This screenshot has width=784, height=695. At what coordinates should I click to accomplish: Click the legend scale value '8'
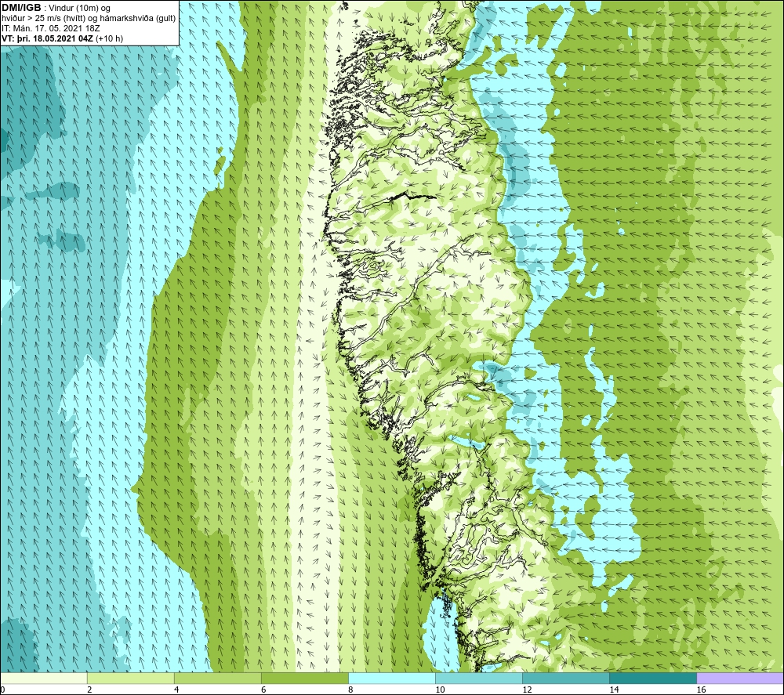click(350, 690)
